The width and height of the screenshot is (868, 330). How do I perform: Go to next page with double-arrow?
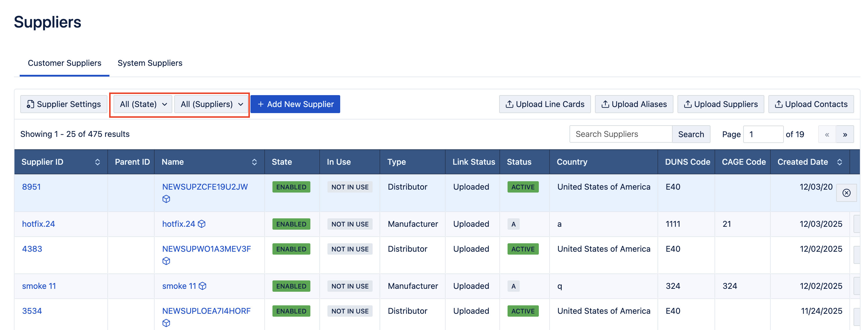click(x=845, y=134)
